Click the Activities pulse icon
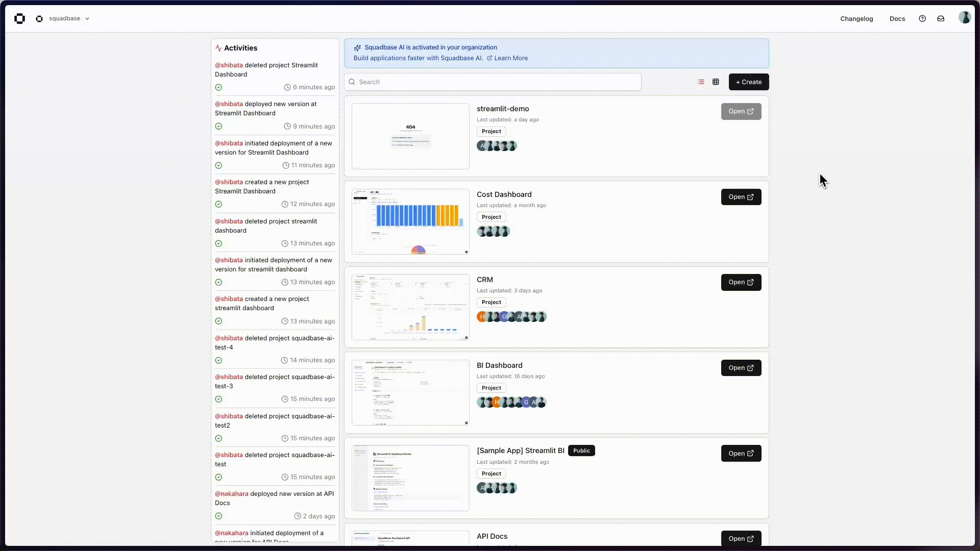 click(x=218, y=48)
